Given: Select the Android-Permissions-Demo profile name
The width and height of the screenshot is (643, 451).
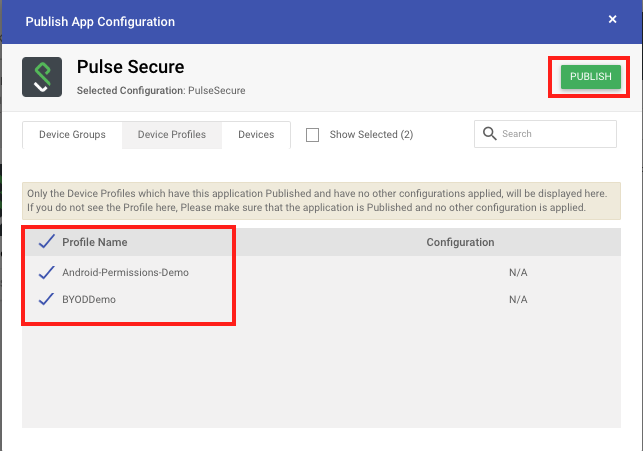Looking at the screenshot, I should point(125,272).
